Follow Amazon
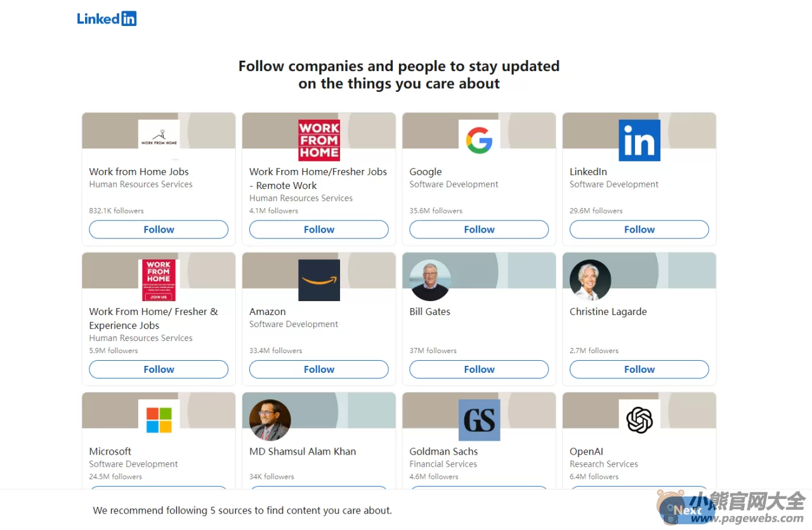 (319, 370)
